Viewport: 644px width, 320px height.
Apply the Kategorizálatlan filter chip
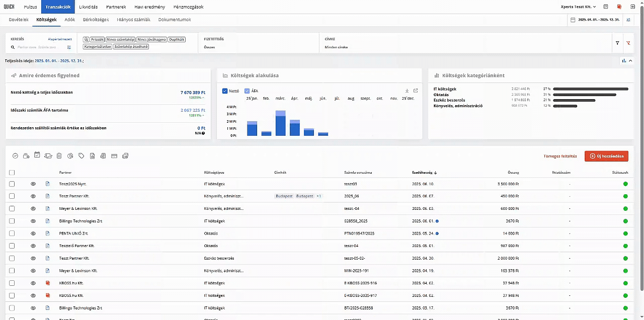click(x=98, y=46)
